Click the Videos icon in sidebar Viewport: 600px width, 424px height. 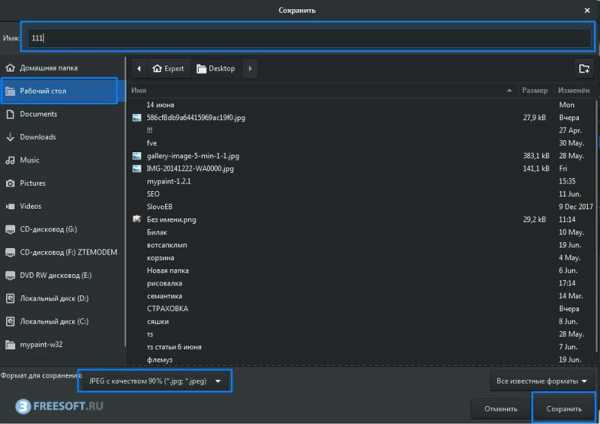tap(10, 206)
